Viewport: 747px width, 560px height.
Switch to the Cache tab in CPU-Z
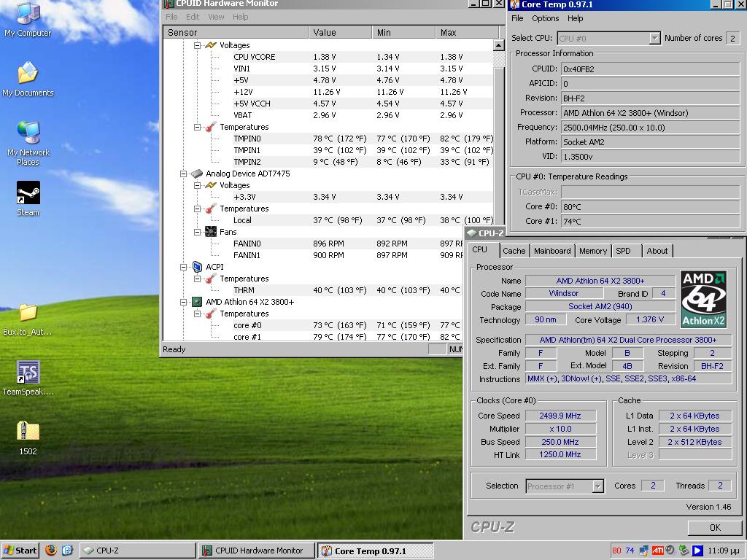pos(514,251)
